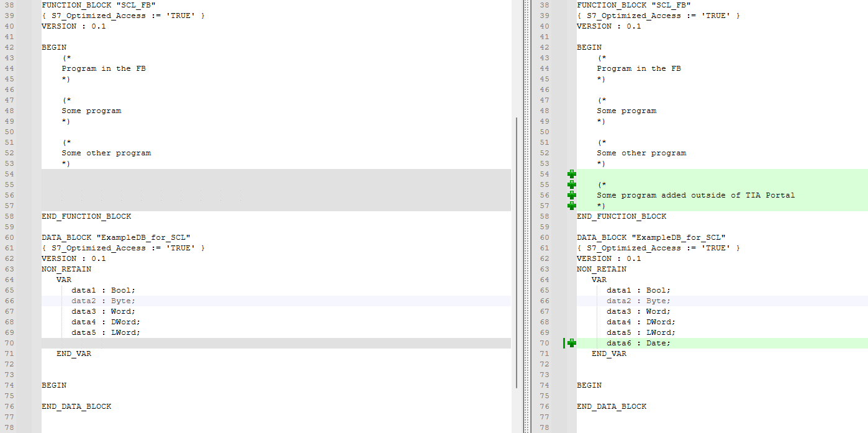Click the gray blank placeholder at left line 70
This screenshot has width=868, height=433.
pyautogui.click(x=276, y=343)
